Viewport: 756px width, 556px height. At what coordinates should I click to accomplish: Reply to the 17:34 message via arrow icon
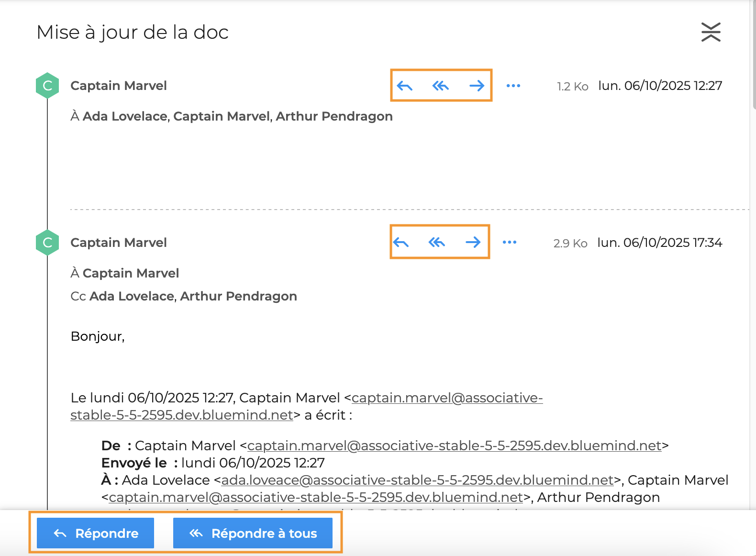click(401, 243)
